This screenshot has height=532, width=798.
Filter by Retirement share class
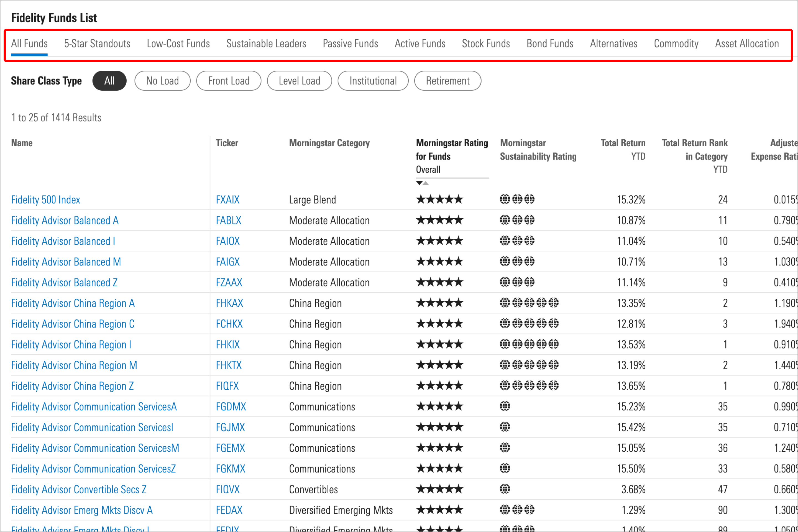[x=447, y=81]
